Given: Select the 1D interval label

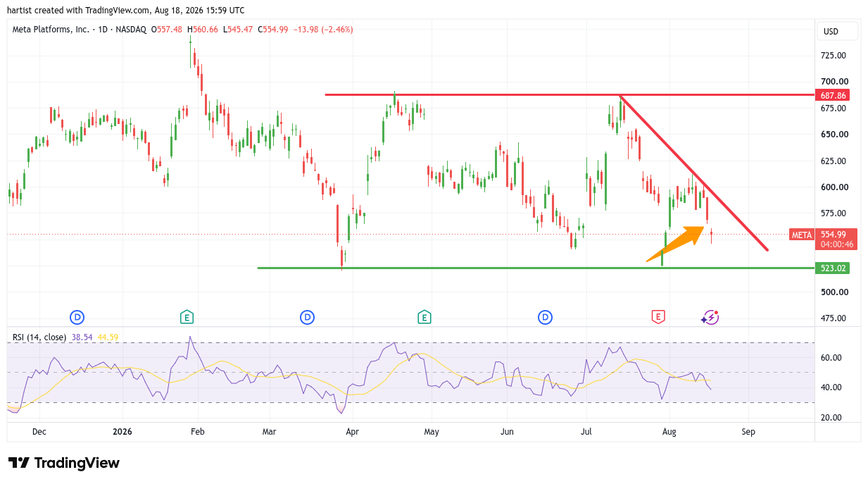Looking at the screenshot, I should coord(103,30).
